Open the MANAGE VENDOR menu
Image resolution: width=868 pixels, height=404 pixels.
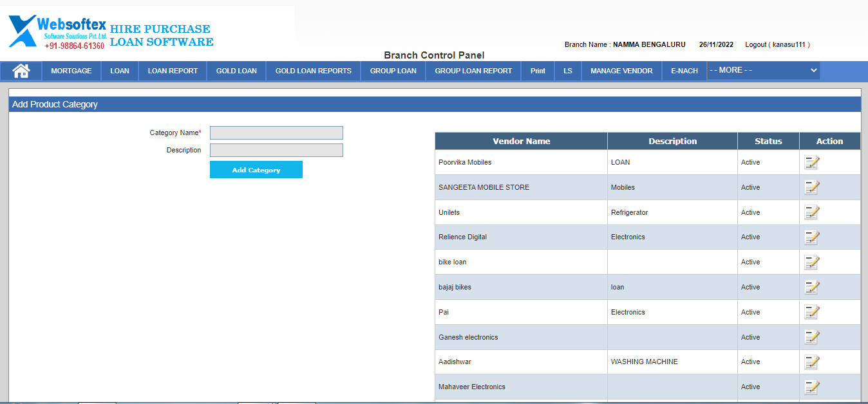tap(621, 71)
